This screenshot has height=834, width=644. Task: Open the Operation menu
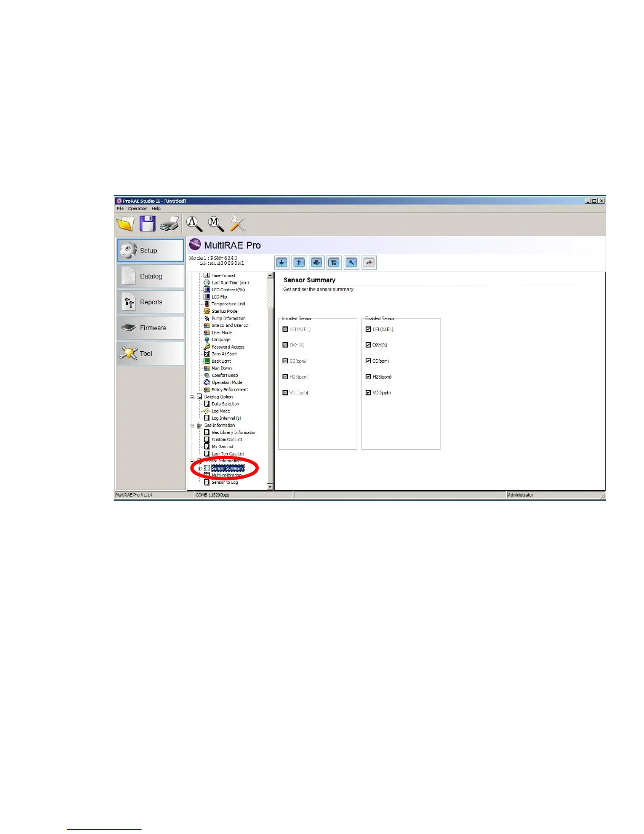pos(138,208)
